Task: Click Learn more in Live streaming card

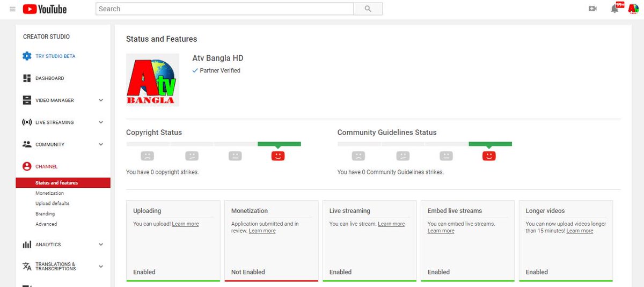Action: [391, 224]
